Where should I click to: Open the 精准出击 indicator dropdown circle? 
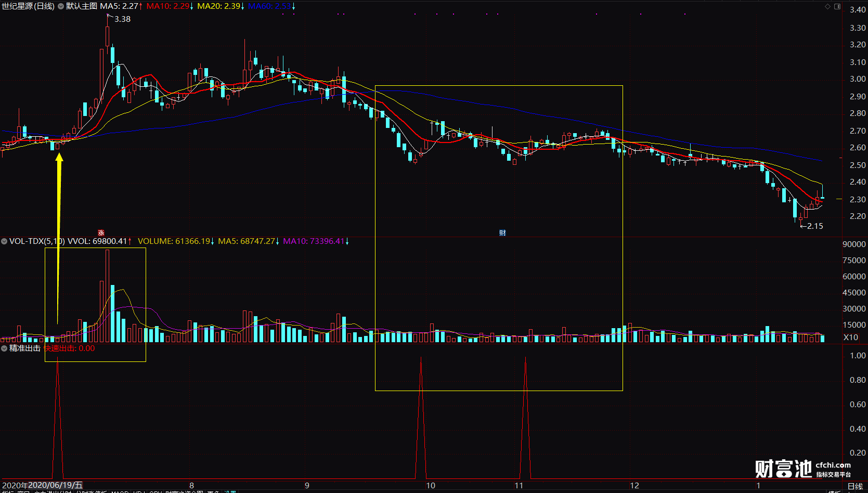[x=4, y=348]
